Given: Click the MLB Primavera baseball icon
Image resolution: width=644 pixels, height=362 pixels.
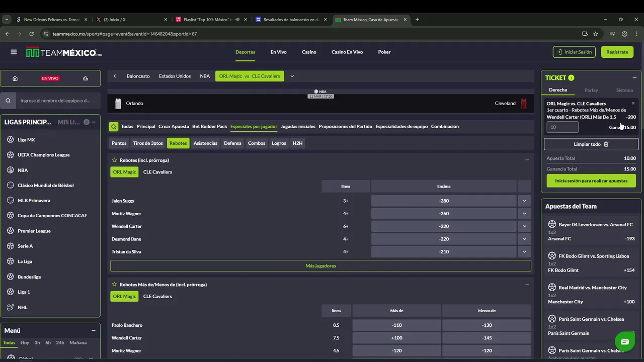Looking at the screenshot, I should (11, 200).
